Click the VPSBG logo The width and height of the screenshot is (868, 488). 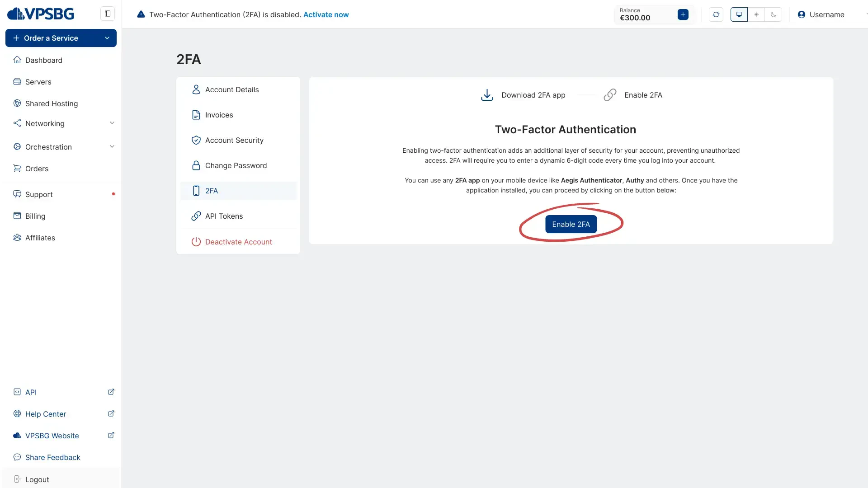click(41, 14)
